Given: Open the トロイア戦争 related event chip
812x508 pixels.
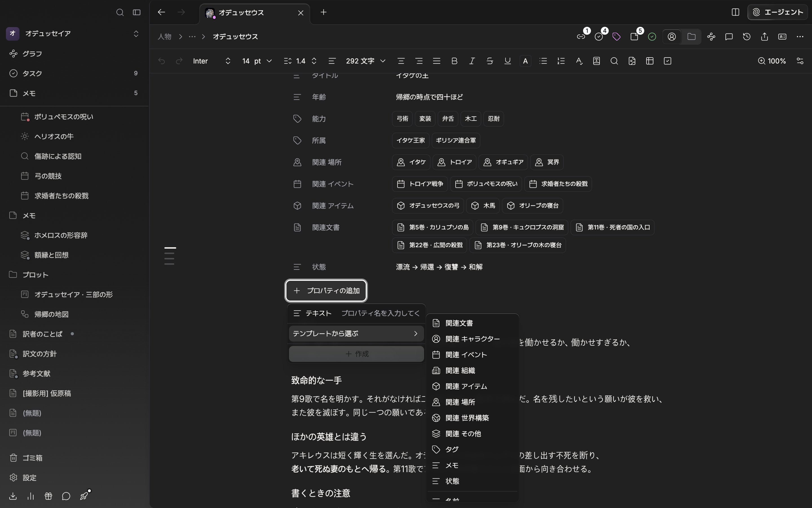Looking at the screenshot, I should [420, 184].
